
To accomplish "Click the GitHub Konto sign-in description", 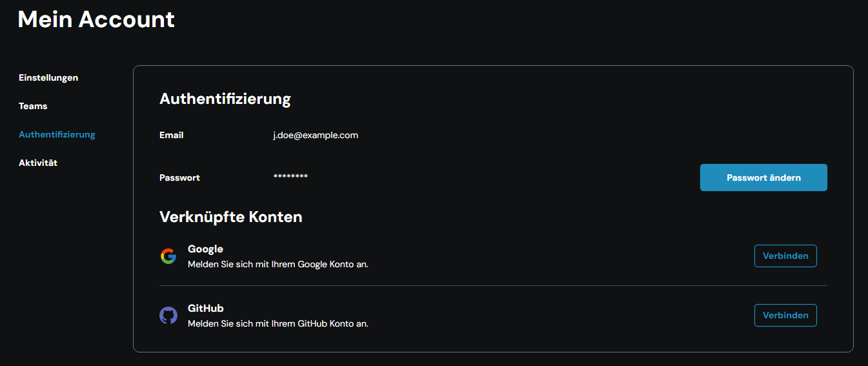I will click(x=278, y=323).
